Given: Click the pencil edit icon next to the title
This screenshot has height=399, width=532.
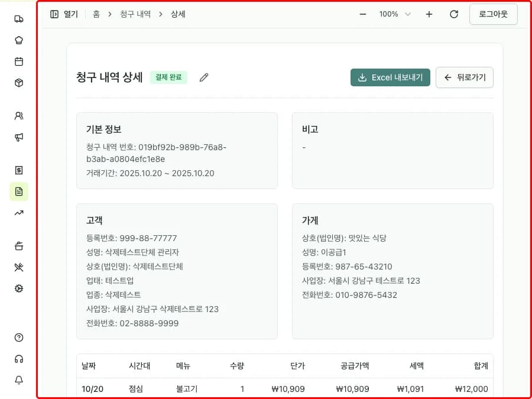Looking at the screenshot, I should click(x=203, y=77).
